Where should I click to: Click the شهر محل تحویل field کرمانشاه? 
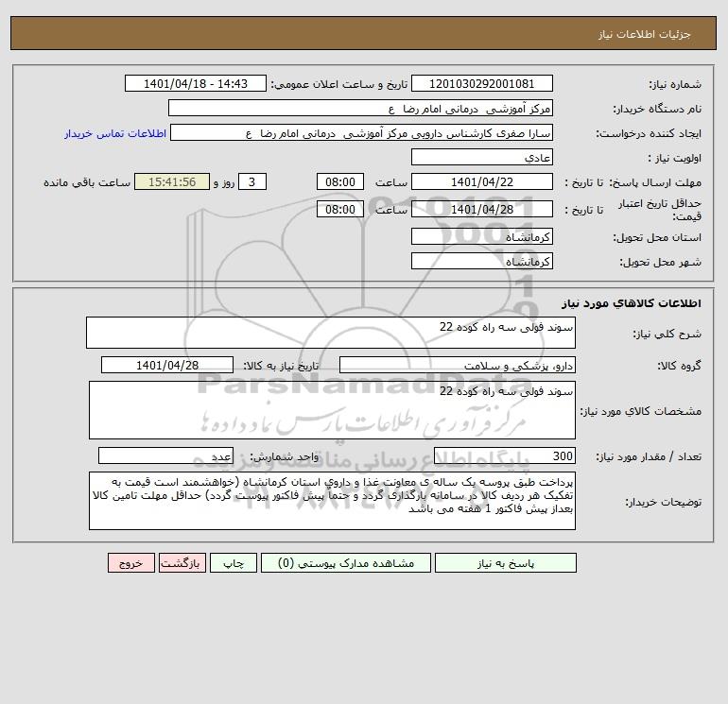point(482,261)
